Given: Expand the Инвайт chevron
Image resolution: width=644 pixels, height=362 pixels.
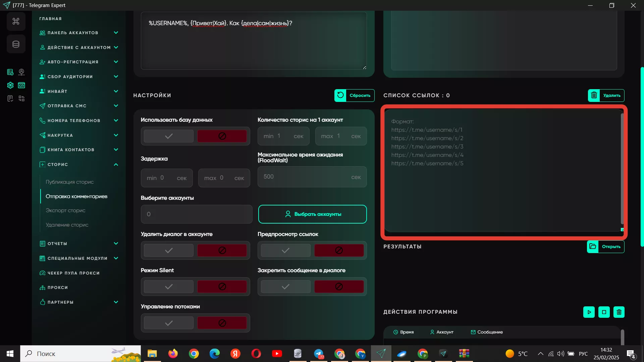Looking at the screenshot, I should click(116, 91).
